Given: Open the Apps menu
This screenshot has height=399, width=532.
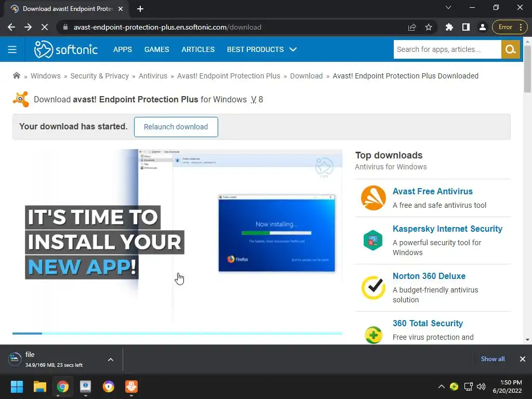Looking at the screenshot, I should [x=123, y=49].
